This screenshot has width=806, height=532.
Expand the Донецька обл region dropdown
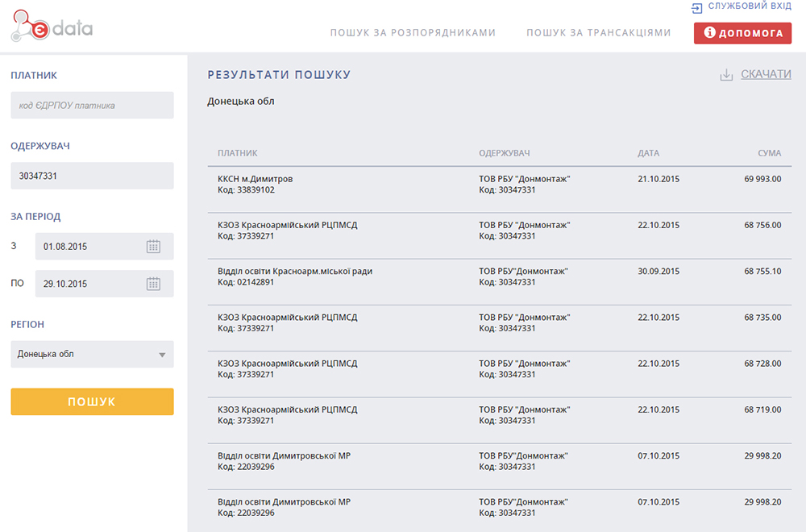coord(161,355)
